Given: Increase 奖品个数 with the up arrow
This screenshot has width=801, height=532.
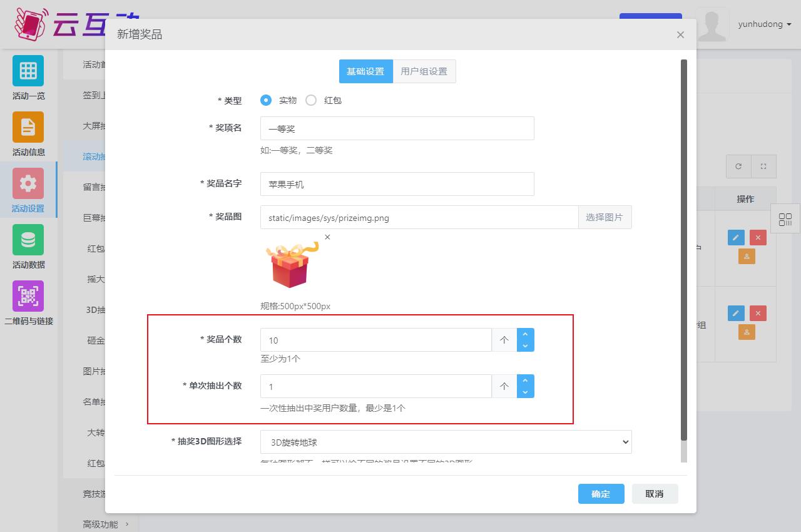Looking at the screenshot, I should [525, 335].
